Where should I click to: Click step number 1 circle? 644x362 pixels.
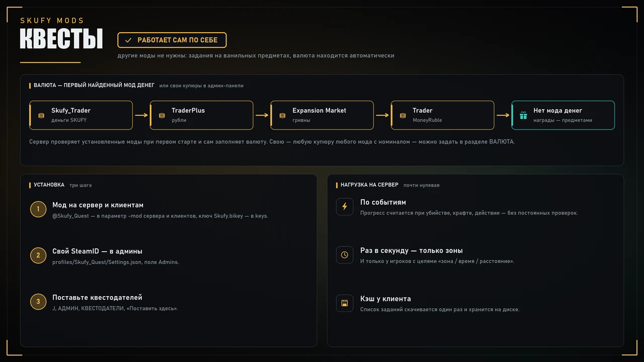[x=38, y=209]
